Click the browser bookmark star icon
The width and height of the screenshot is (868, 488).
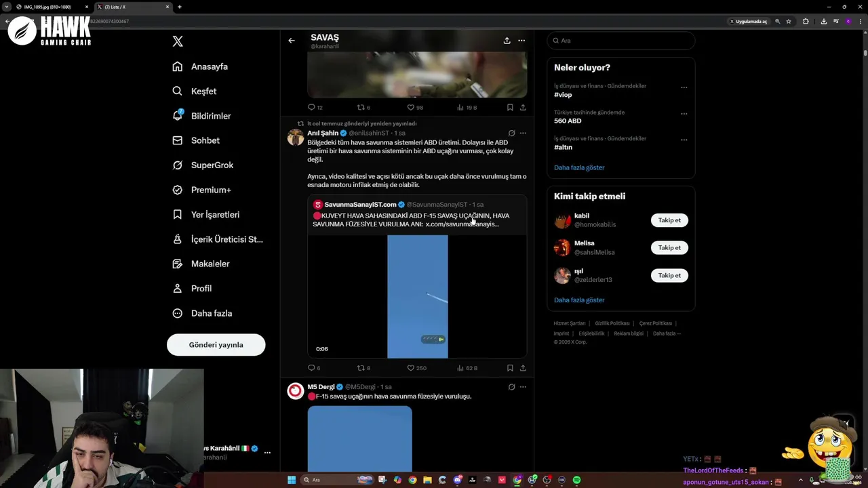coord(789,21)
